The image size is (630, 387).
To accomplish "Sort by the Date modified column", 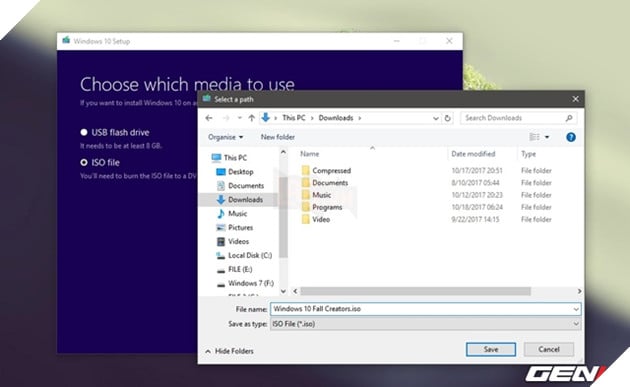I will pyautogui.click(x=473, y=154).
